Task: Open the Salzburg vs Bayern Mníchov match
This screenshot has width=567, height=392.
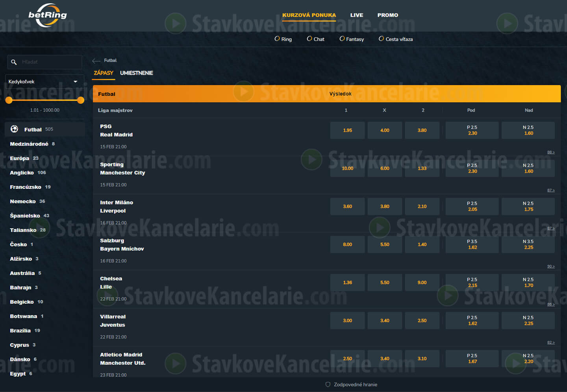Action: pyautogui.click(x=122, y=245)
